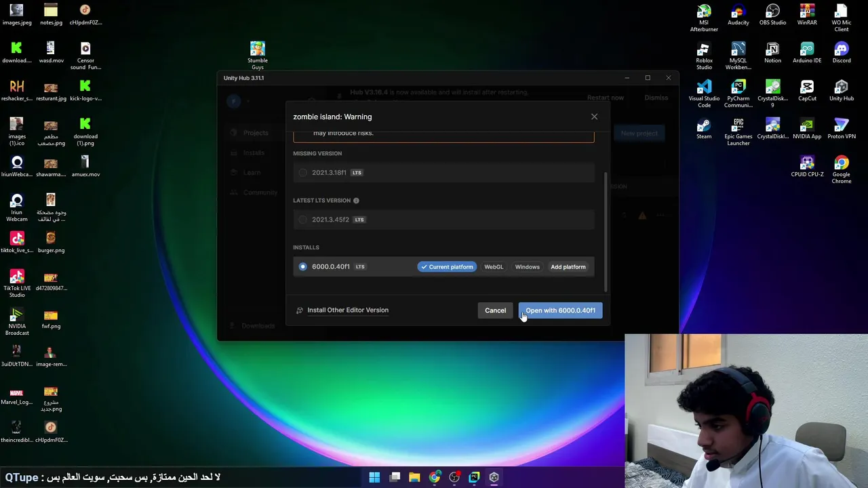Screen dimensions: 868x488
Task: Select the fwf.png desktop file
Action: (x=51, y=319)
